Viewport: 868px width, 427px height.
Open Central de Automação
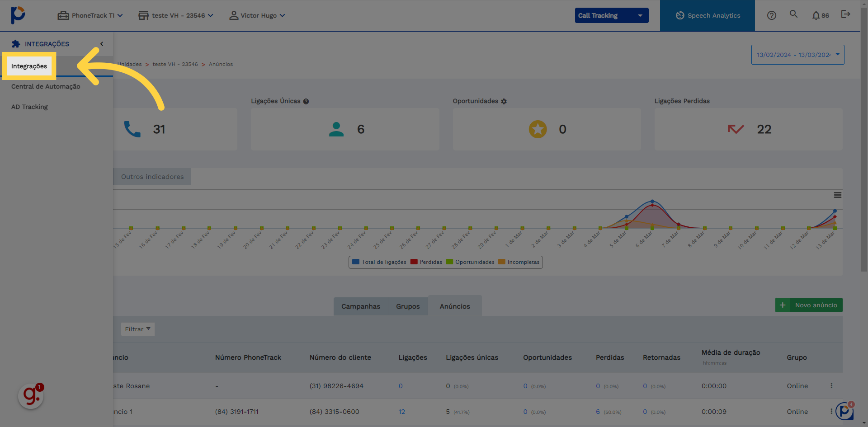[46, 86]
